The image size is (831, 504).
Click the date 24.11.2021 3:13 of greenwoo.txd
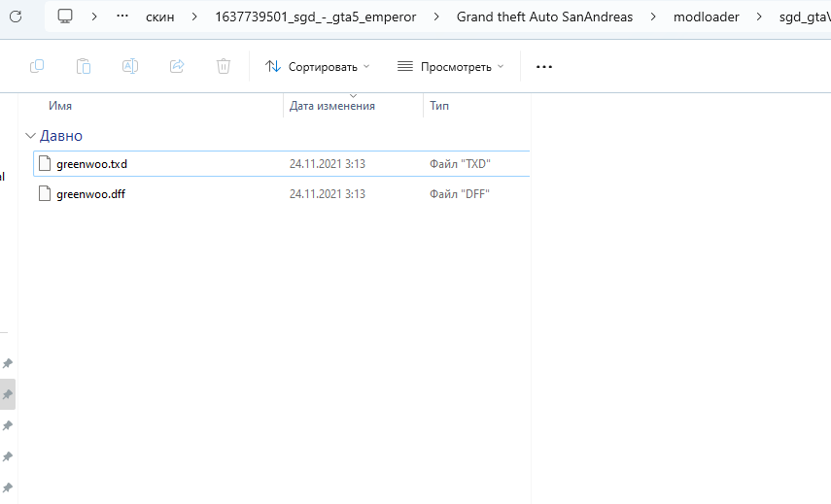click(x=327, y=164)
